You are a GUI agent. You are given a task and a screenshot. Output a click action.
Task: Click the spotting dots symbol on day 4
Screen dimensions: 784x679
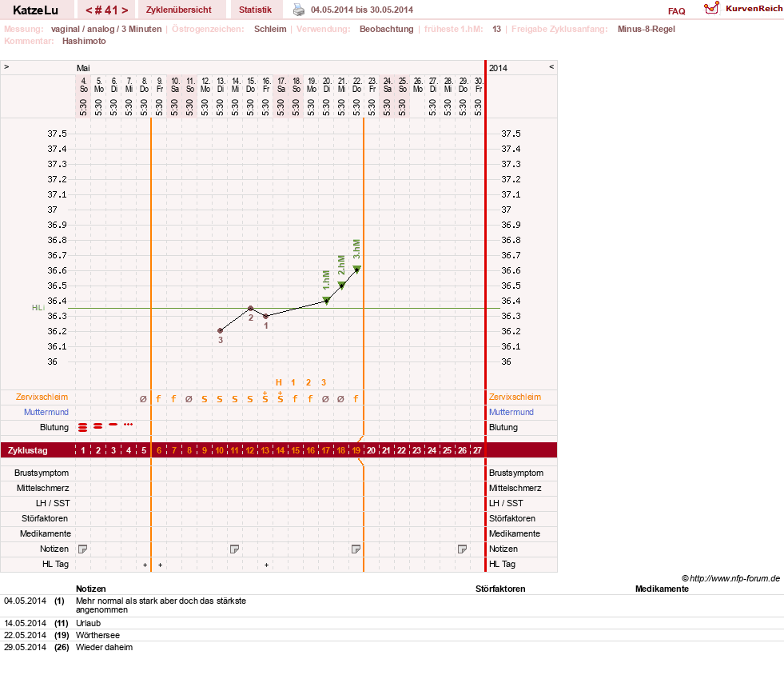point(128,425)
